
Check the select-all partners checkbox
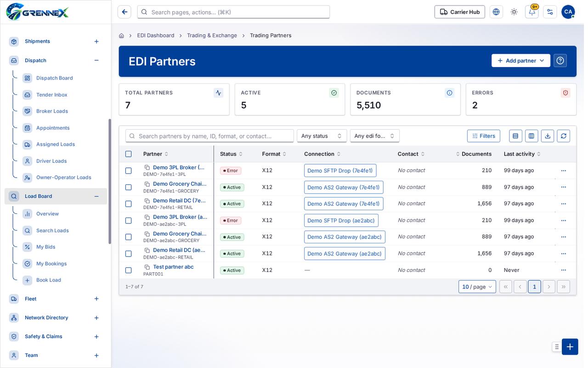point(129,154)
